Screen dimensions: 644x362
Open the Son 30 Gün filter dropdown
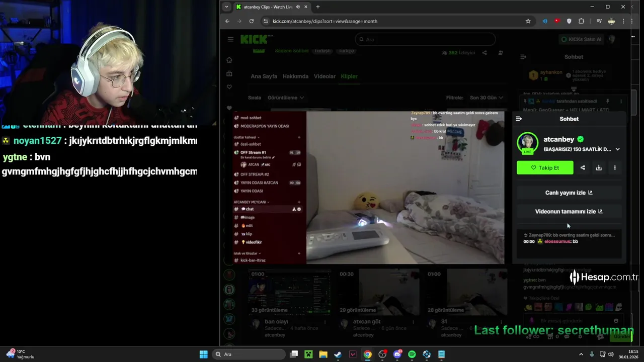(487, 98)
